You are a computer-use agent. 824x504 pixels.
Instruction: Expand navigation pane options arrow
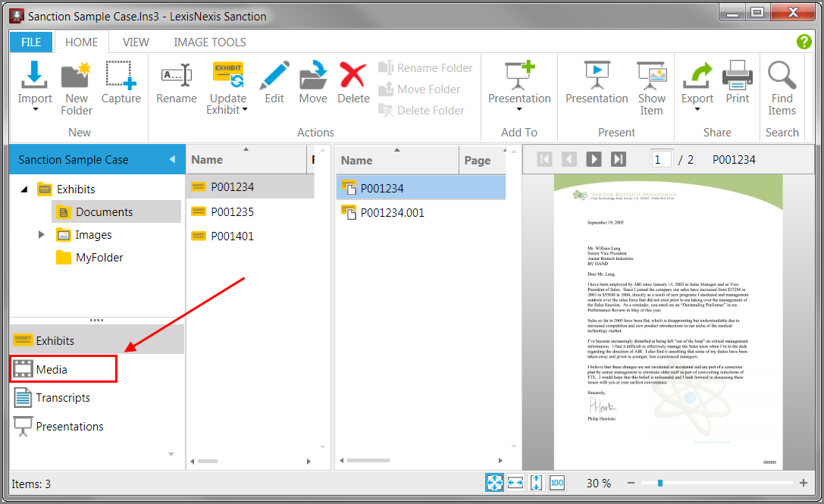[171, 454]
